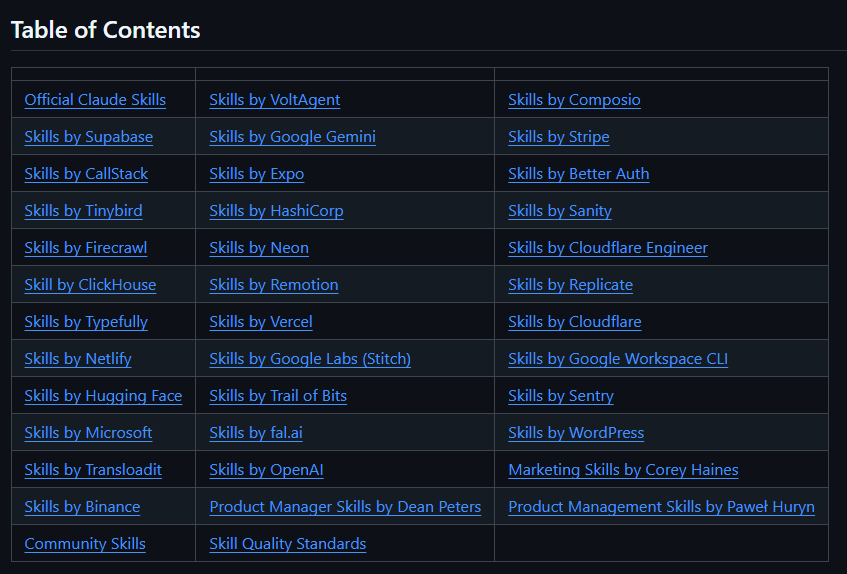The height and width of the screenshot is (574, 847).
Task: Open Skills by Better Auth
Action: pos(578,174)
